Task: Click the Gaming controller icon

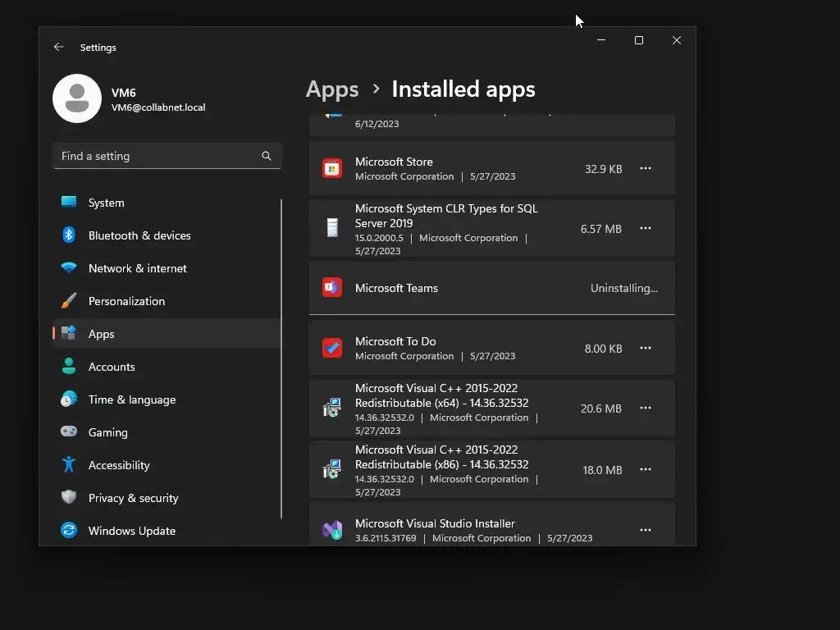Action: 69,431
